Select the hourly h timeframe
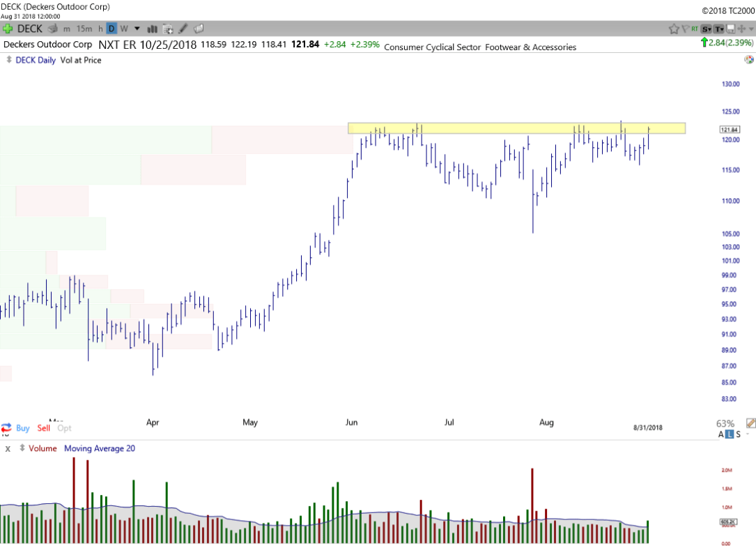Image resolution: width=756 pixels, height=550 pixels. [x=100, y=29]
